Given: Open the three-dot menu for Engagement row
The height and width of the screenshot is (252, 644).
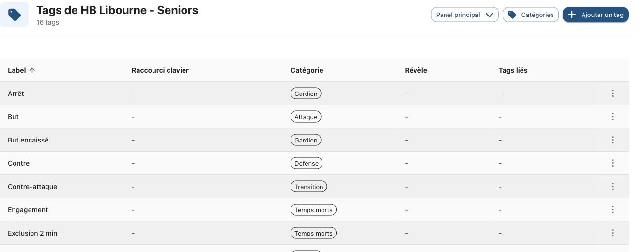Looking at the screenshot, I should [x=613, y=210].
